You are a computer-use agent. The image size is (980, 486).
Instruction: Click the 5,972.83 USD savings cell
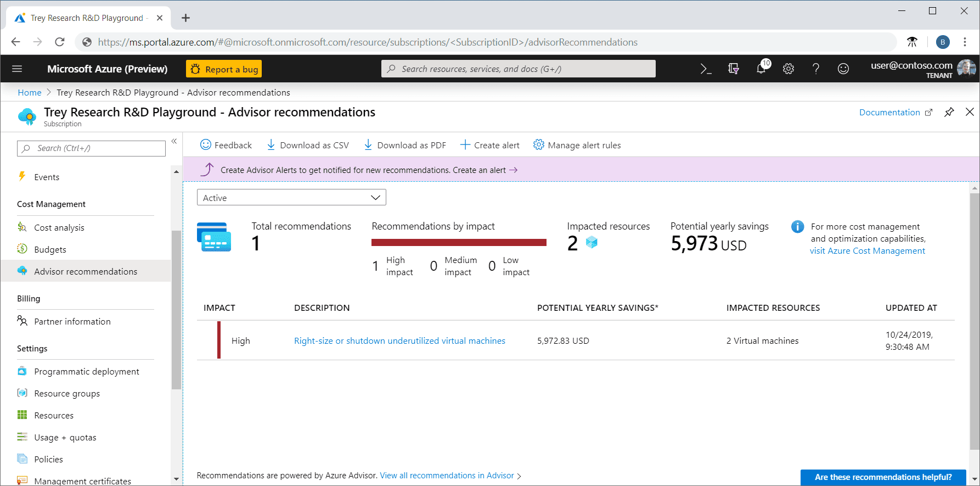click(563, 341)
